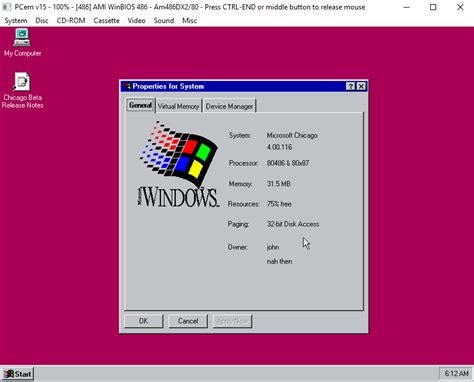Click the Processor label
Viewport: 474px width, 382px height.
point(244,163)
